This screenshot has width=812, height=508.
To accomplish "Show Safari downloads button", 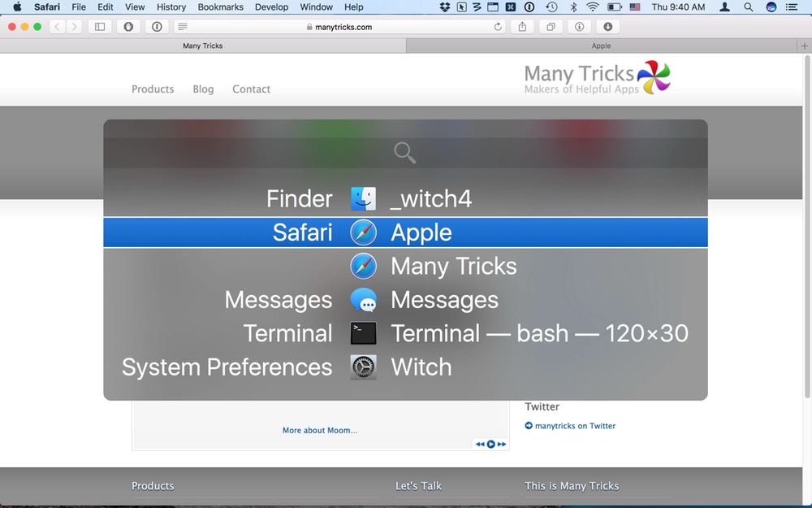I will coord(608,27).
